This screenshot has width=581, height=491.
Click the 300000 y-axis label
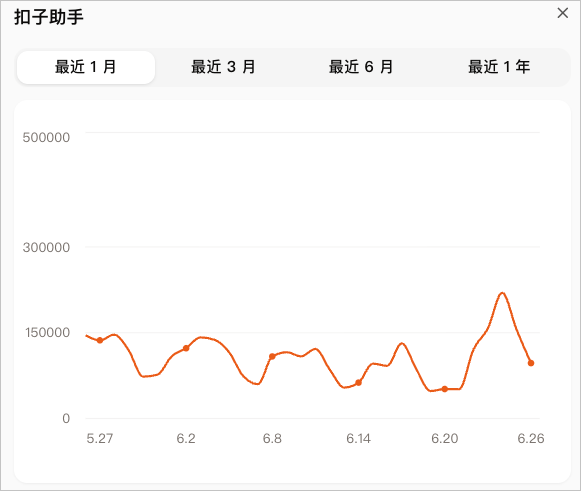click(46, 248)
